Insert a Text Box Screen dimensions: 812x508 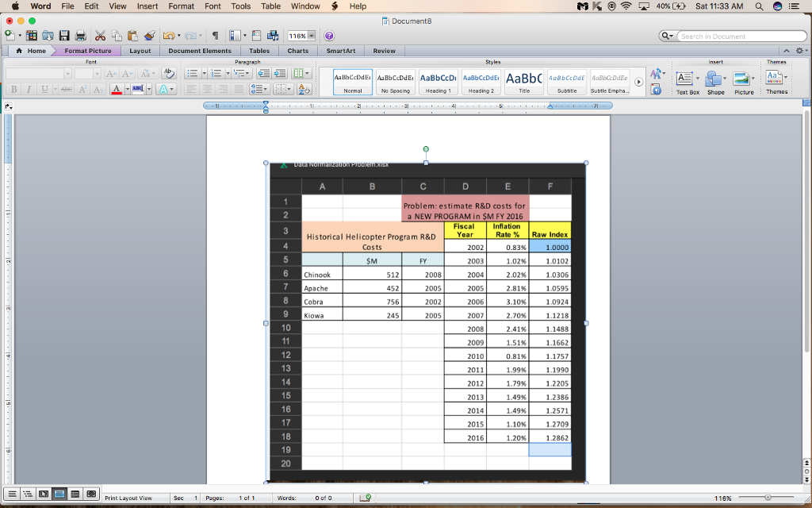coord(688,83)
